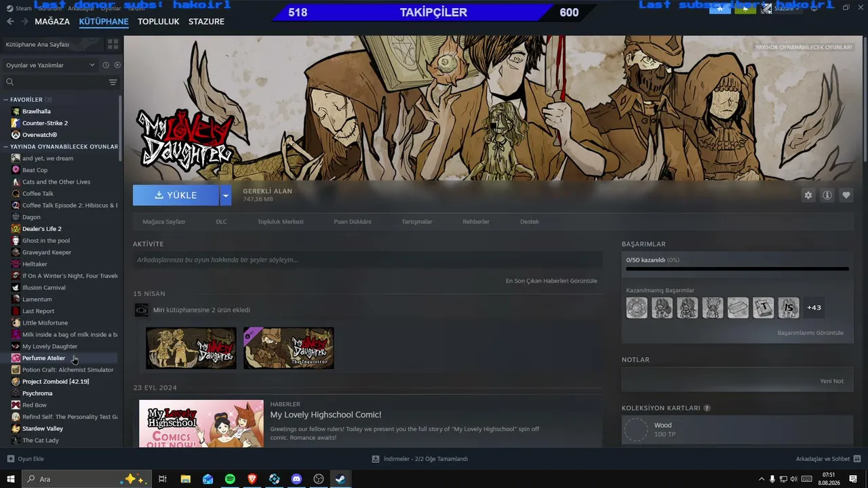Create a Yeni Not
Viewport: 868px width, 488px height.
831,381
